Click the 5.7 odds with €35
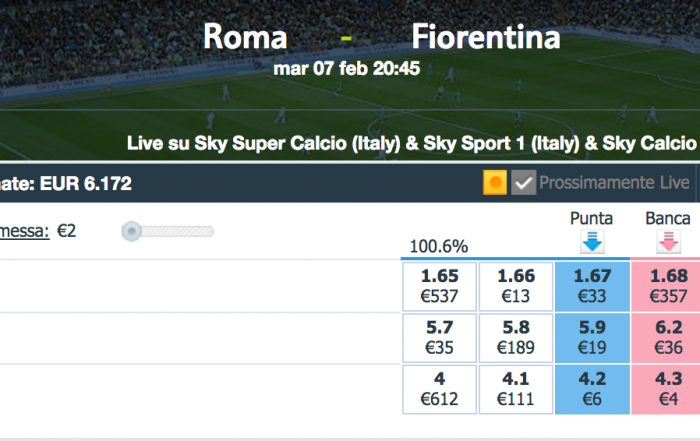 coord(440,338)
